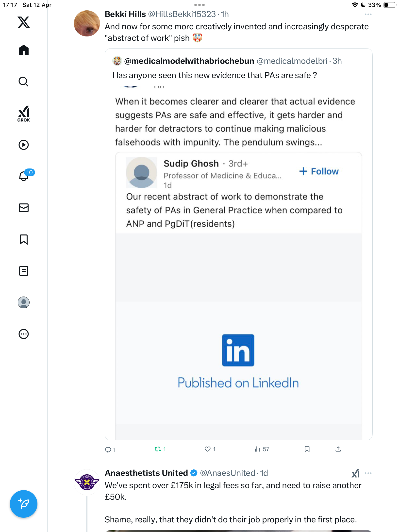
Task: Tap the compose new post button
Action: click(x=24, y=504)
